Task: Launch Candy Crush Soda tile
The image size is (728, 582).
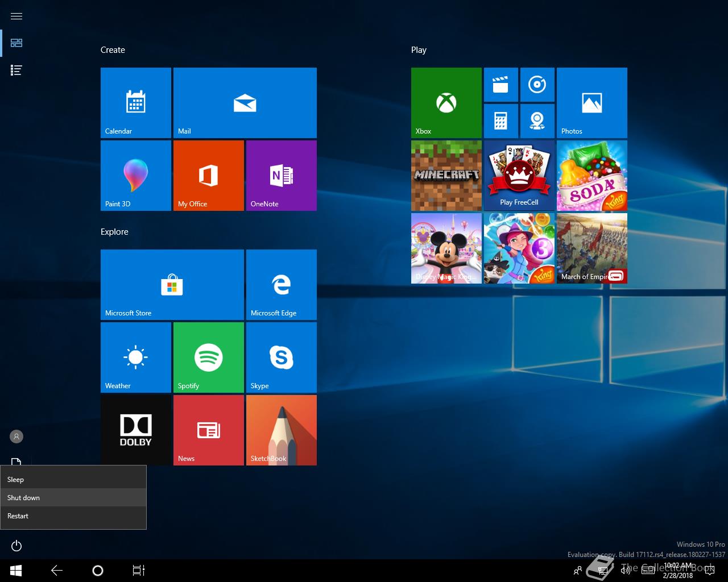Action: coord(592,176)
